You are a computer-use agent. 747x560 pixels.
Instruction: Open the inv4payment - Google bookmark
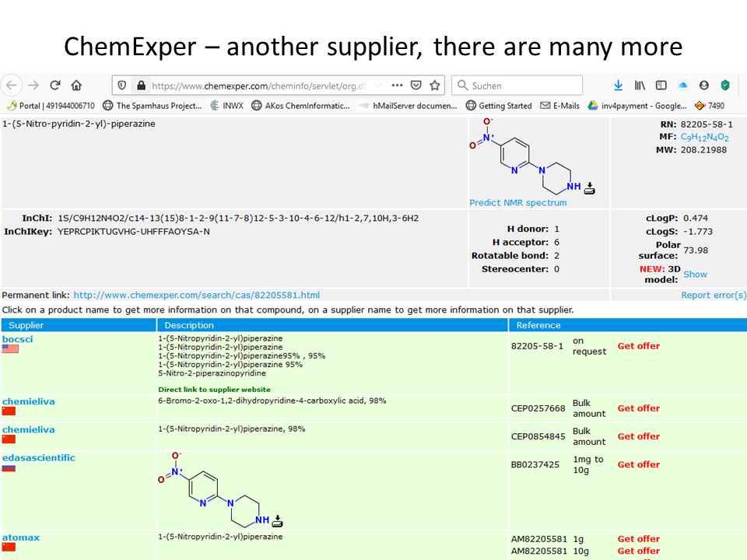pyautogui.click(x=637, y=106)
